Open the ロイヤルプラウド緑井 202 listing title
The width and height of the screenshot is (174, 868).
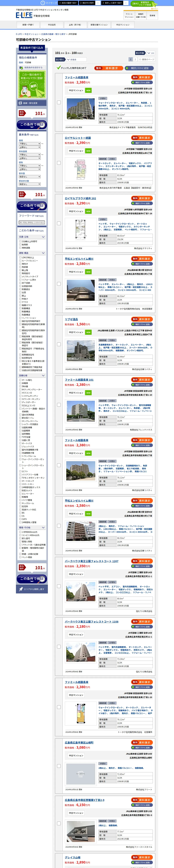[80, 198]
